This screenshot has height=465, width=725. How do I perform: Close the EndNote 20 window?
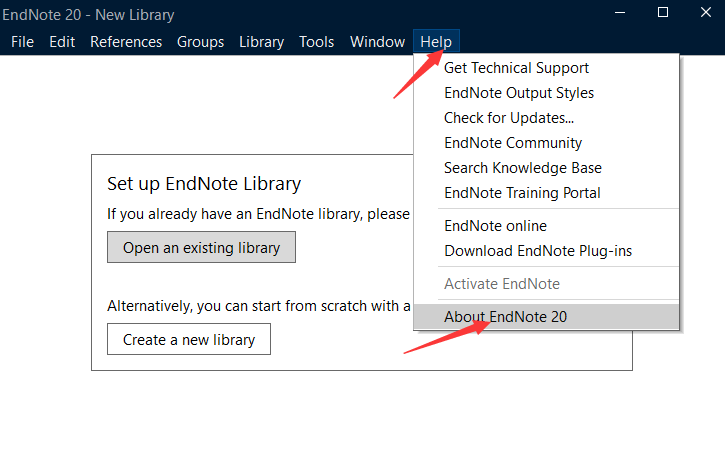pos(706,12)
